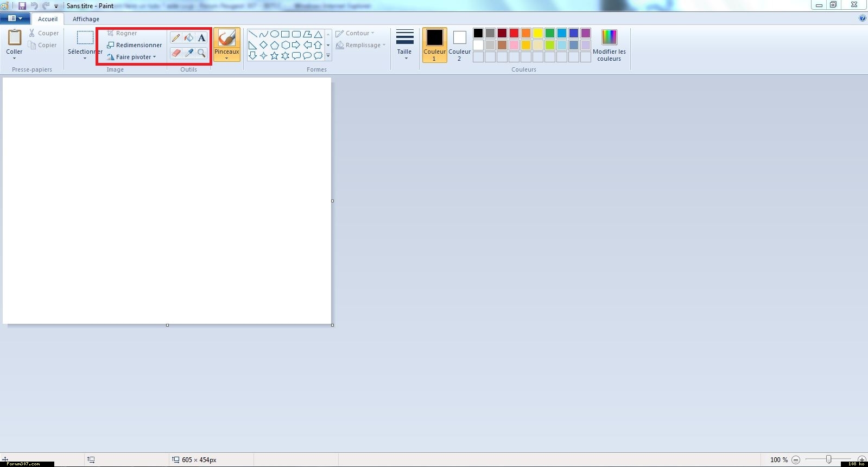Viewport: 868px width, 467px height.
Task: Click the Save icon in title bar
Action: [x=22, y=6]
